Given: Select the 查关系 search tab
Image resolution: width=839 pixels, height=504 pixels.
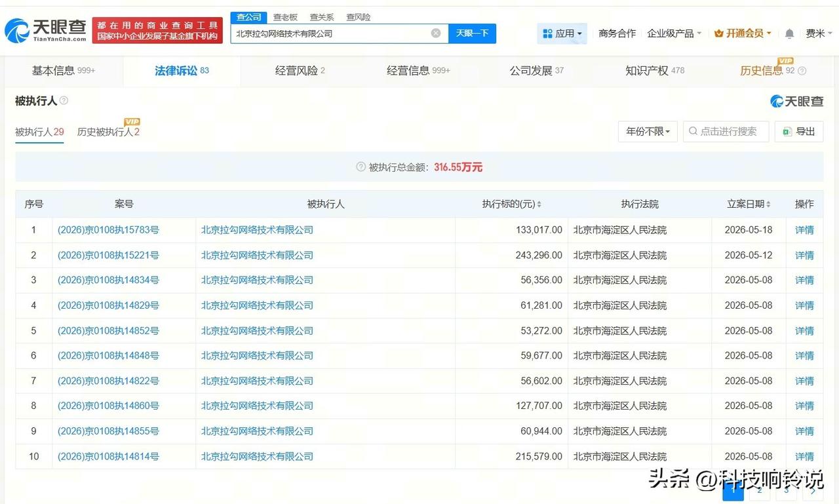Looking at the screenshot, I should point(322,17).
